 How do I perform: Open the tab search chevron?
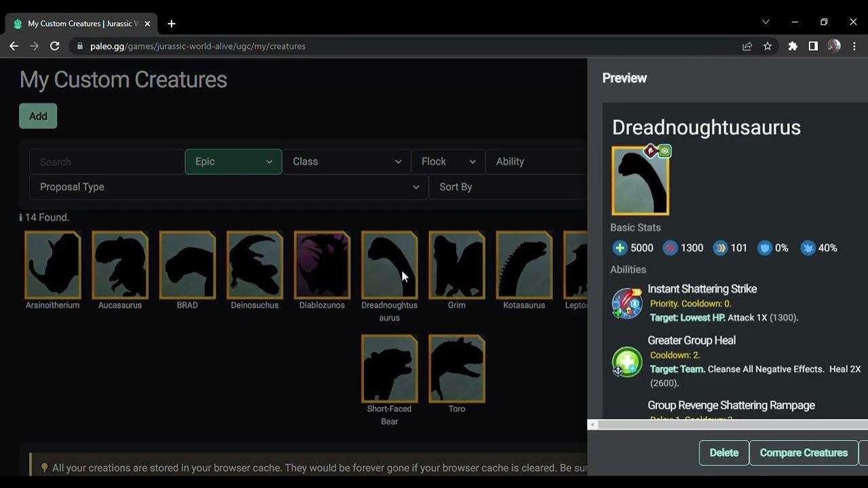766,22
